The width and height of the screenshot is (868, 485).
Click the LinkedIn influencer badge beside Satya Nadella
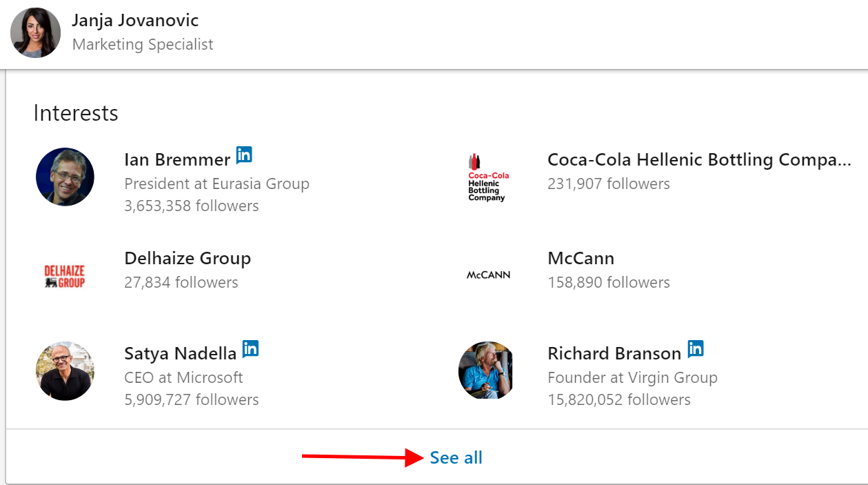[250, 348]
